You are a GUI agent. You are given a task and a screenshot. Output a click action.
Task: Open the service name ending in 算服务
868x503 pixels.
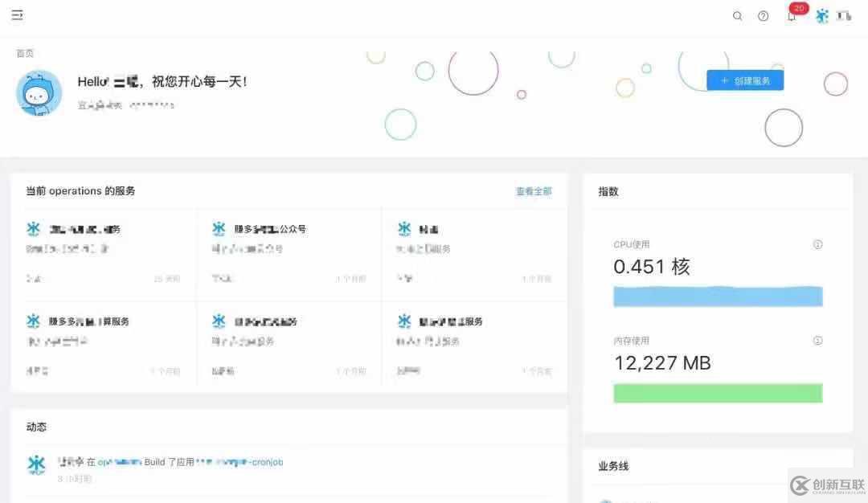pos(89,321)
